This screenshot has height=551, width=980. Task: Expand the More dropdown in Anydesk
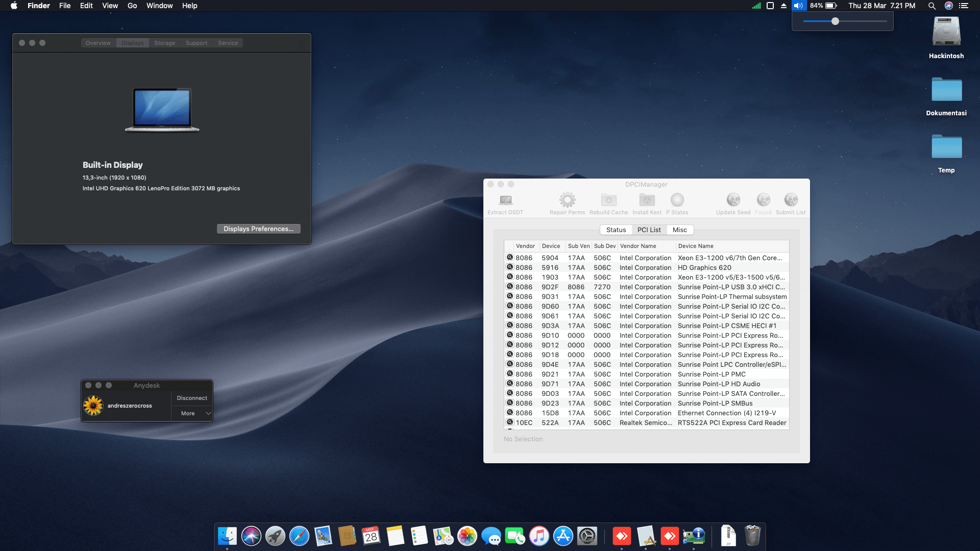click(192, 413)
